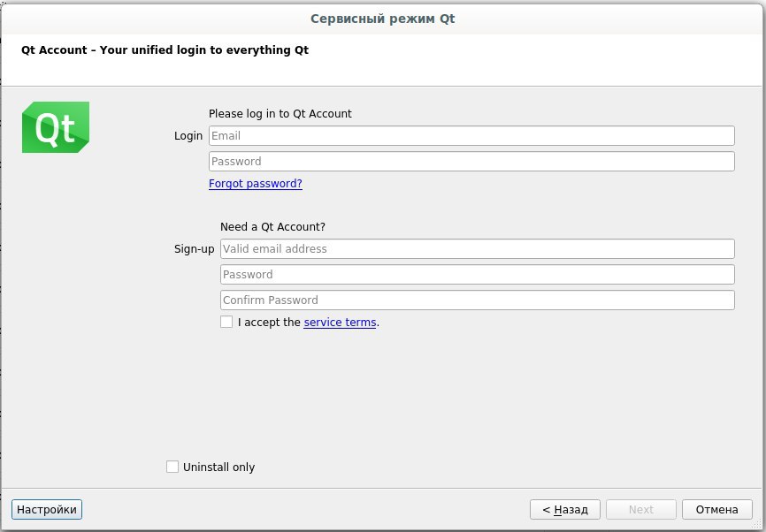Click the Need a Qt Account? text

(x=272, y=226)
